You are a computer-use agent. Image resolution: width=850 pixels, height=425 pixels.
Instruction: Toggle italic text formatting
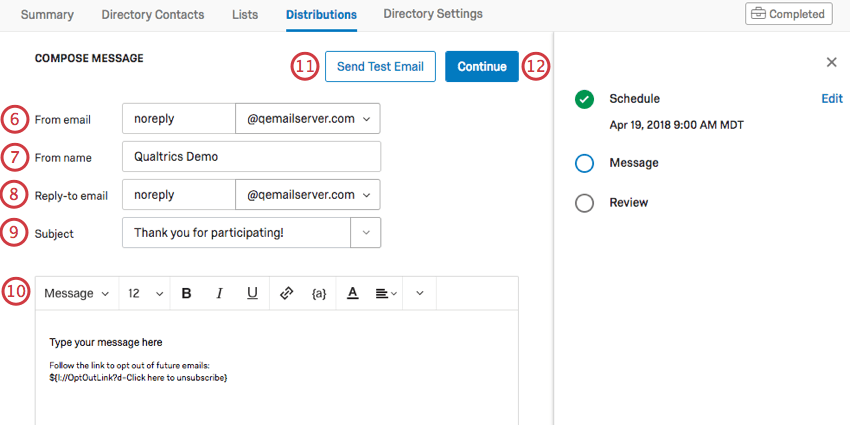pos(219,294)
